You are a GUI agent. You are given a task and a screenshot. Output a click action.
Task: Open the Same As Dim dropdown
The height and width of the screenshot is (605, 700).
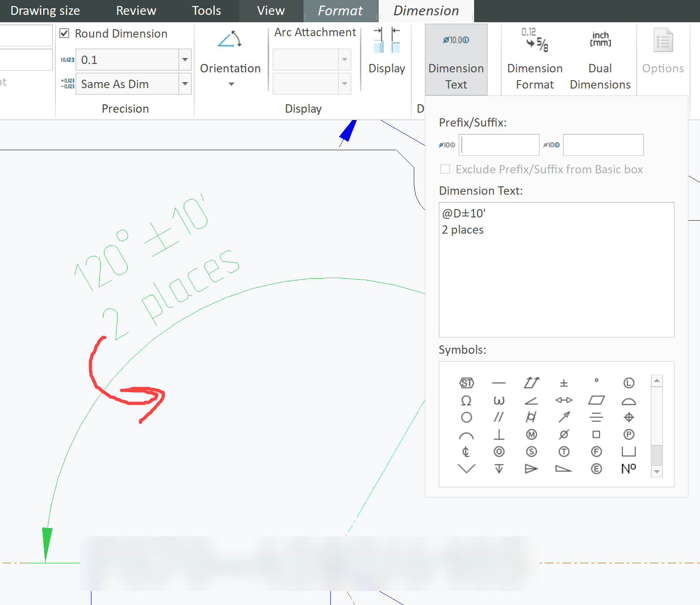click(x=184, y=83)
